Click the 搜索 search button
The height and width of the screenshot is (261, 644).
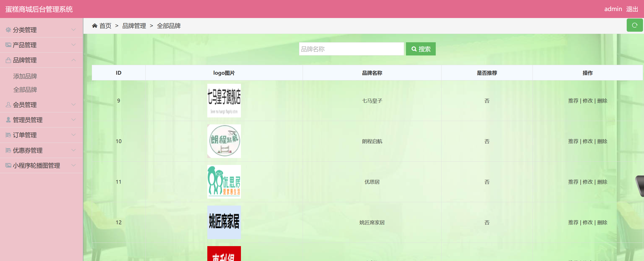click(421, 49)
